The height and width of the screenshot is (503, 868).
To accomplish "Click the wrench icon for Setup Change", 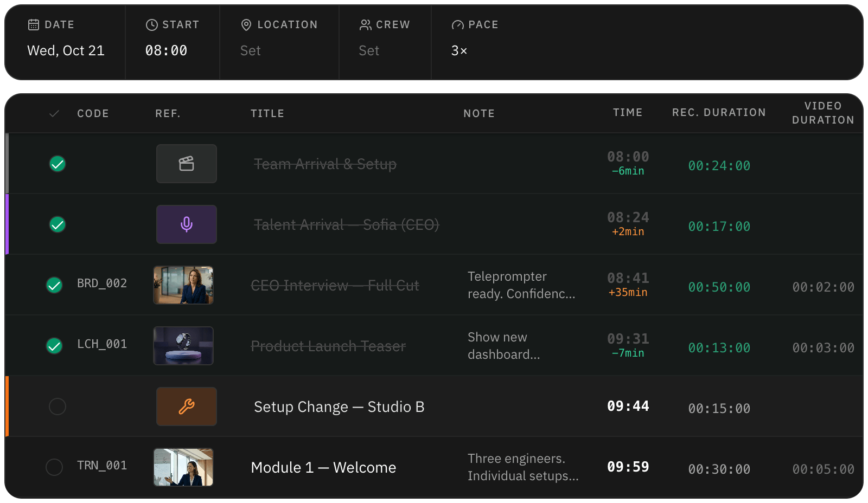I will (x=187, y=407).
